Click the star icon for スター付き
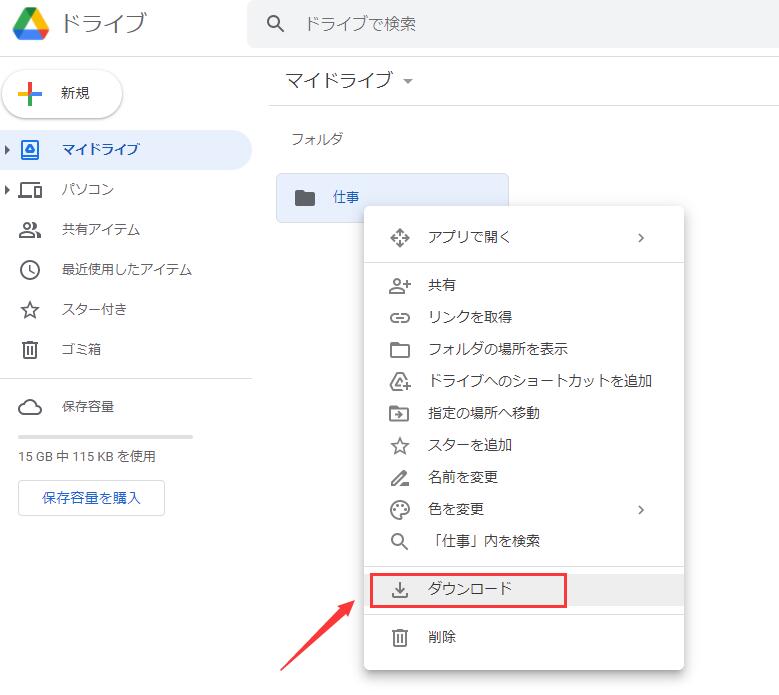Image resolution: width=779 pixels, height=695 pixels. (30, 310)
